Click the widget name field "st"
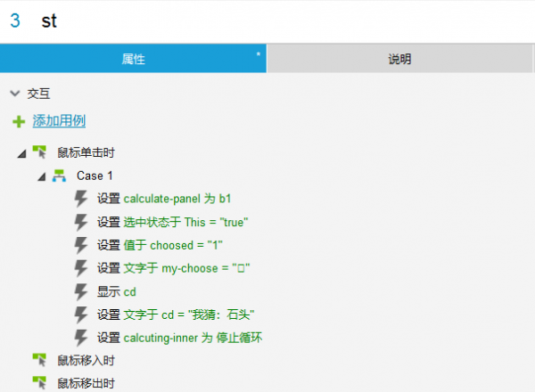The image size is (535, 392). [267, 20]
